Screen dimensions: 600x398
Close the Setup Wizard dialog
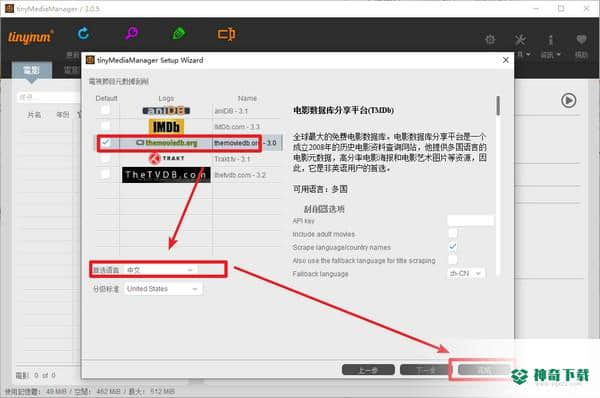tap(505, 60)
